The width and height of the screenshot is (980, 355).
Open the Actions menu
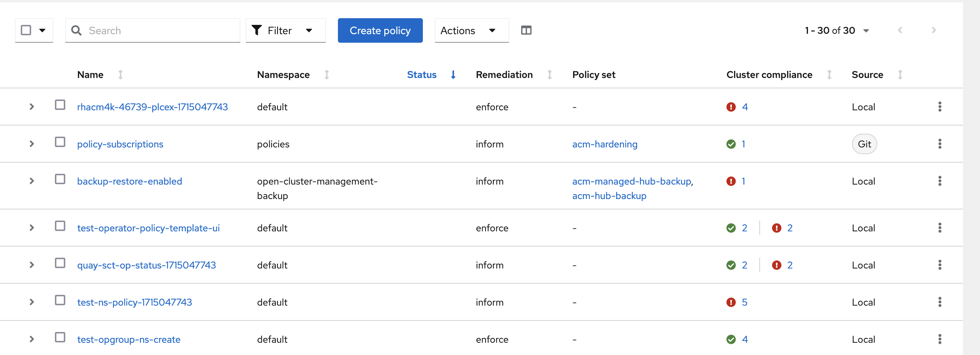coord(471,30)
